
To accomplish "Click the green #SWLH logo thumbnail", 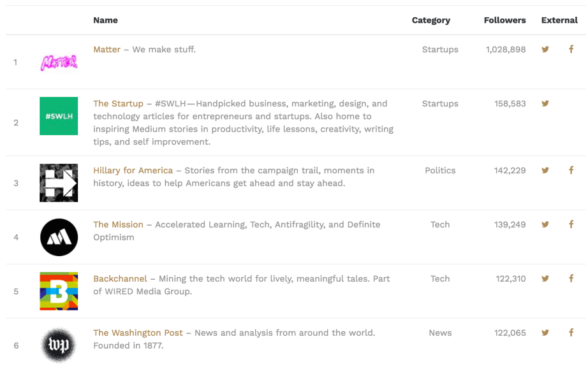I will click(x=59, y=116).
